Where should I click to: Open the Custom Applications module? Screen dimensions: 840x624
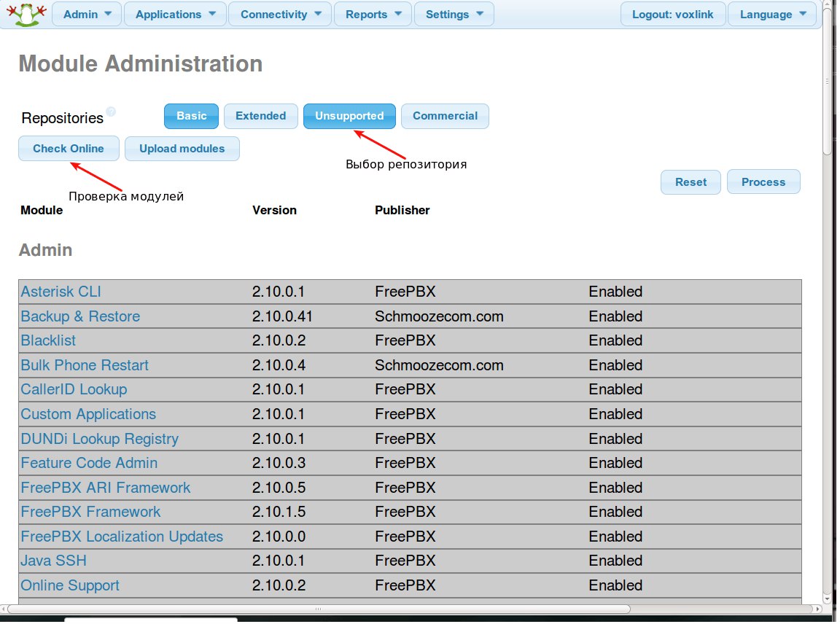[x=88, y=414]
